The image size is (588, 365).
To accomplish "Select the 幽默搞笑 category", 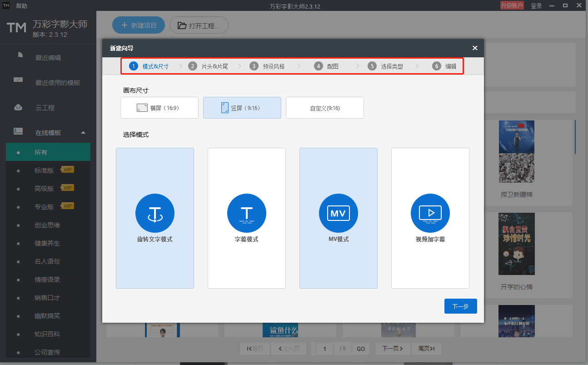I will [48, 315].
